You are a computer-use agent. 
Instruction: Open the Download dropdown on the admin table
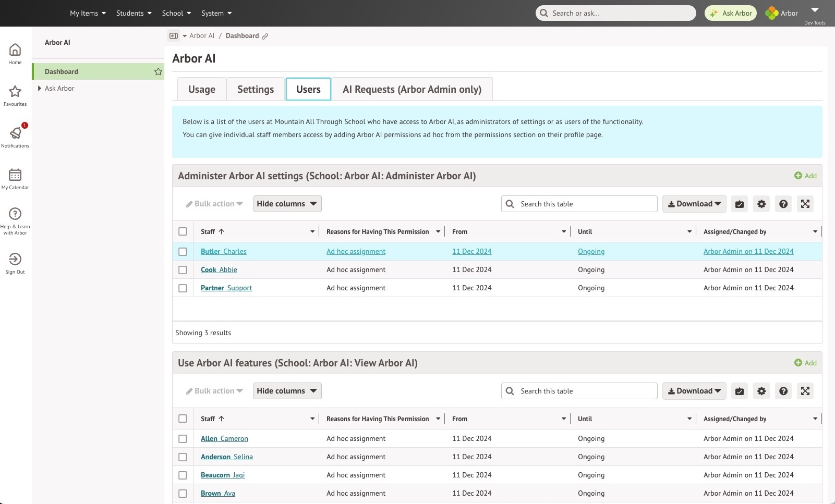tap(694, 204)
